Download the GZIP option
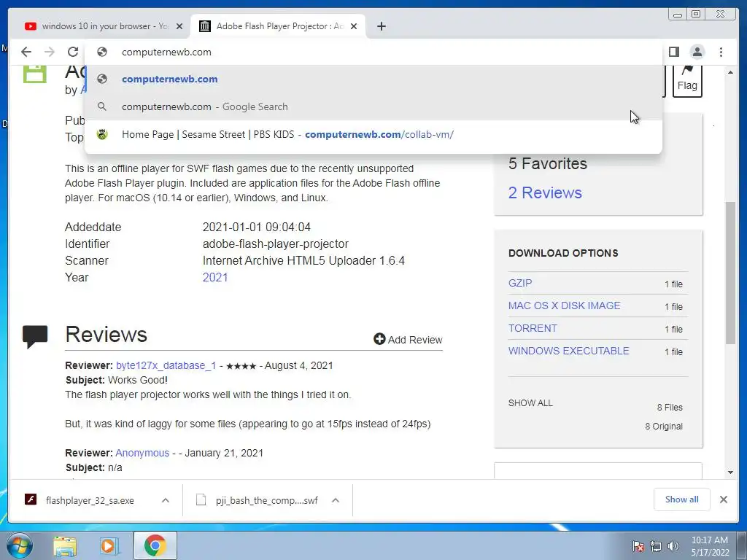The height and width of the screenshot is (560, 747). (519, 283)
